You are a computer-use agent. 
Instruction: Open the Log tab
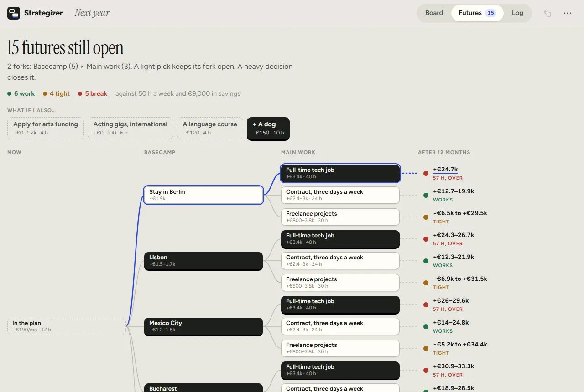517,13
